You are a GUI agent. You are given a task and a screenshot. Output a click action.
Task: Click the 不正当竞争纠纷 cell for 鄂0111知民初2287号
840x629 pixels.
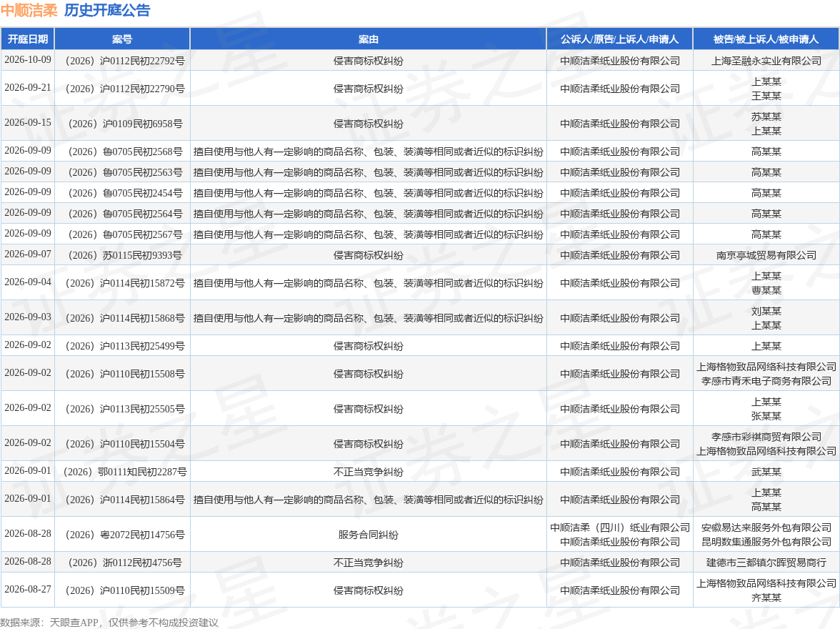pos(368,472)
